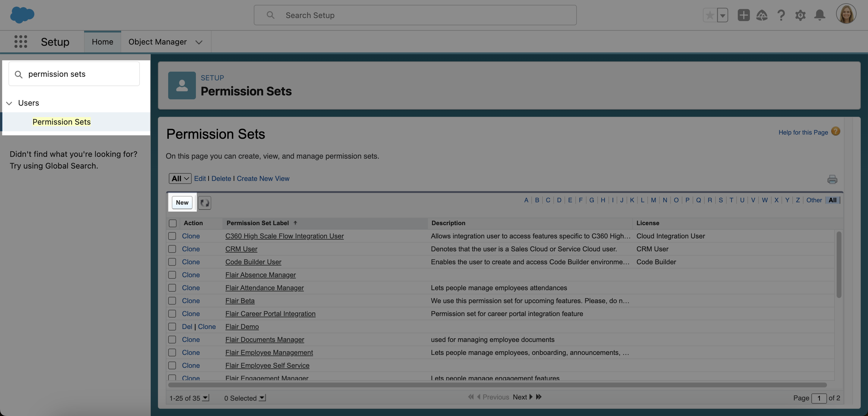Open the All list view dropdown
Screen dimensions: 868x416
coord(180,179)
